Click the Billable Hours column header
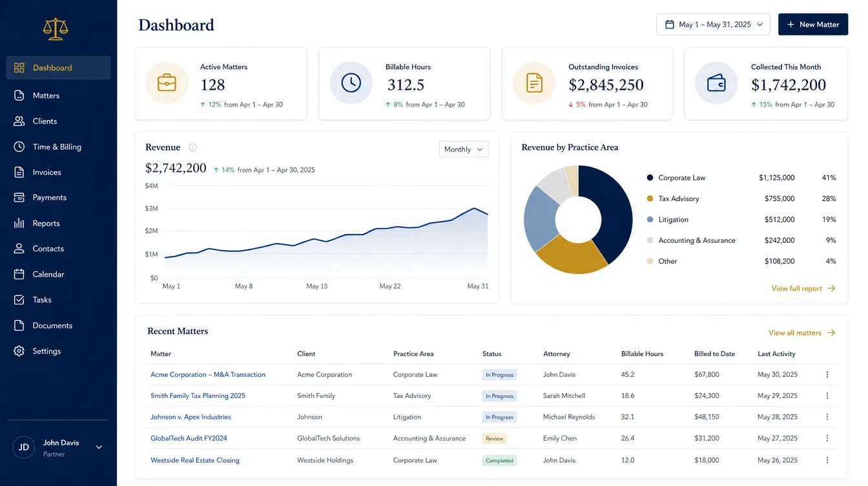 (x=642, y=354)
